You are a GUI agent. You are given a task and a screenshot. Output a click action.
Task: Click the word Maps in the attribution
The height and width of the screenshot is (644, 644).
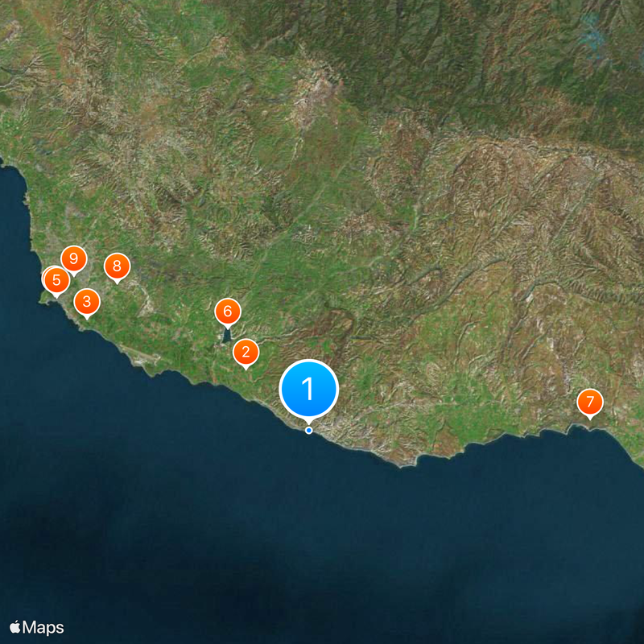click(x=43, y=628)
